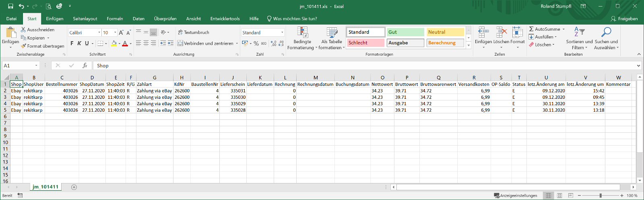Align text right horizontally

coord(153,43)
